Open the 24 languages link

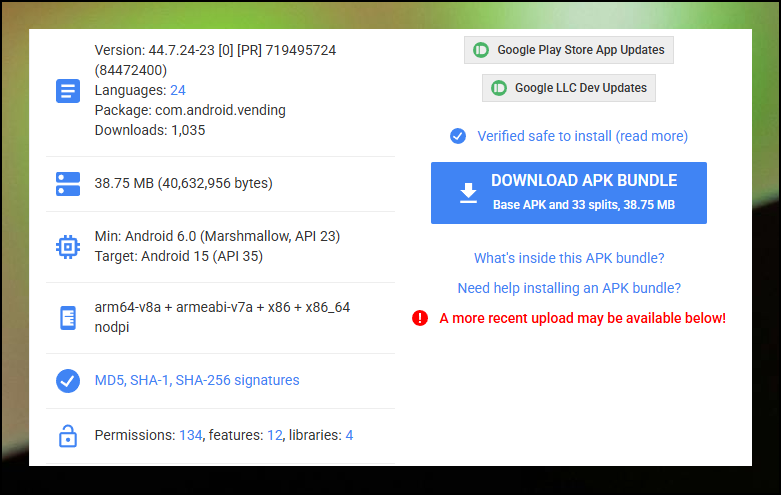[x=178, y=90]
